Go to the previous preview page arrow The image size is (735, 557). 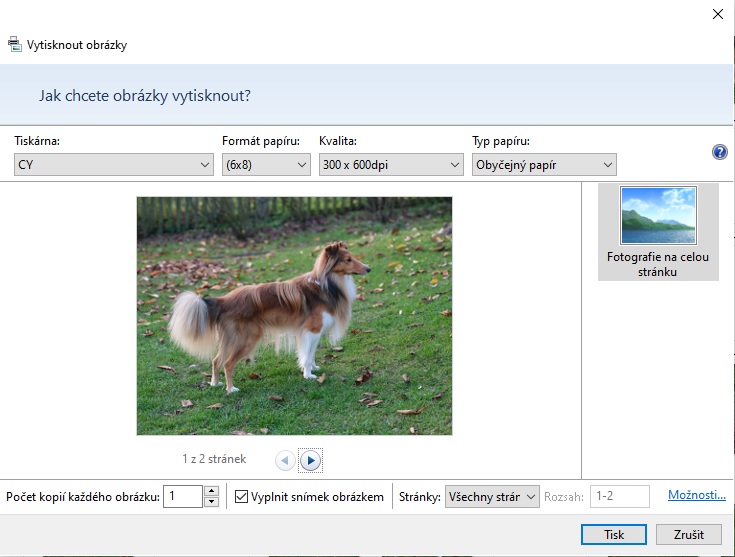tap(285, 460)
